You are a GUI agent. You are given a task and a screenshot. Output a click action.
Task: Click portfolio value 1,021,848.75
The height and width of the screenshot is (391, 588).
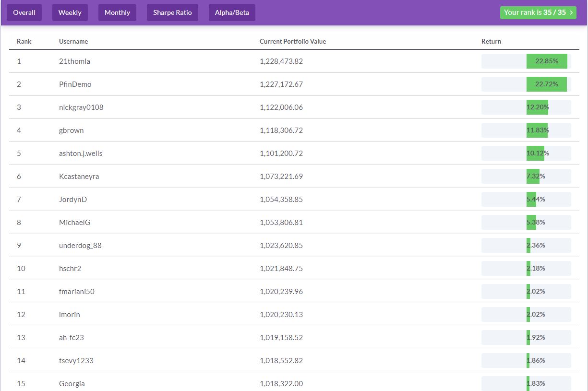coord(281,269)
